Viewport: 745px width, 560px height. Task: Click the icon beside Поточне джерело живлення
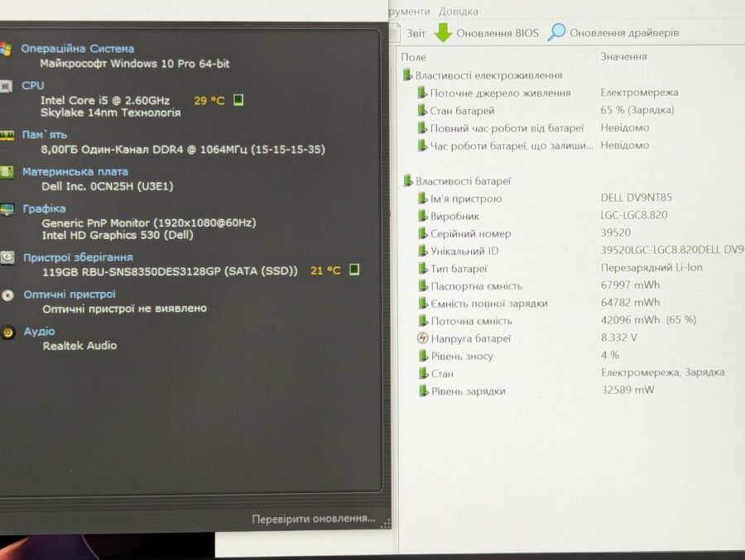(422, 92)
